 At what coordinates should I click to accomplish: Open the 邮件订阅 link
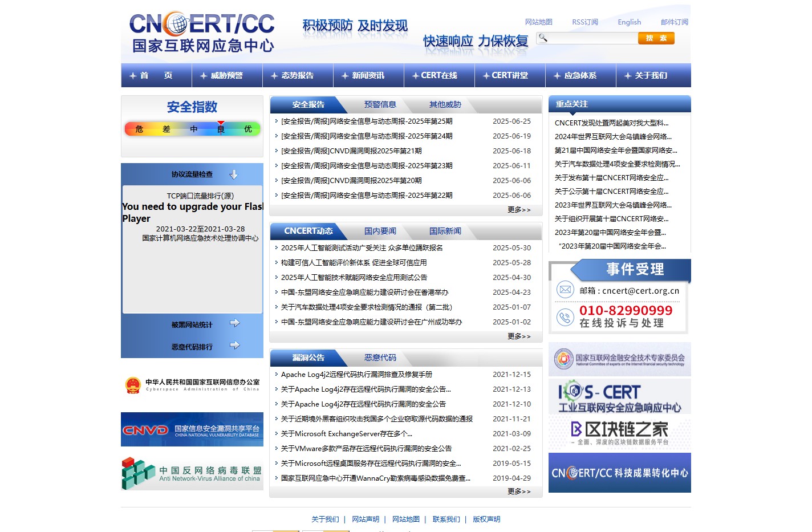pos(675,22)
